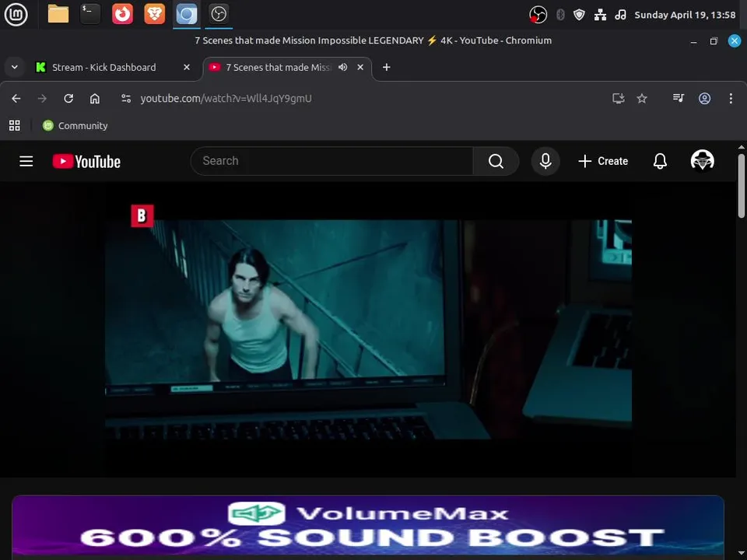Viewport: 747px width, 560px height.
Task: Reload the YouTube page
Action: pyautogui.click(x=68, y=98)
